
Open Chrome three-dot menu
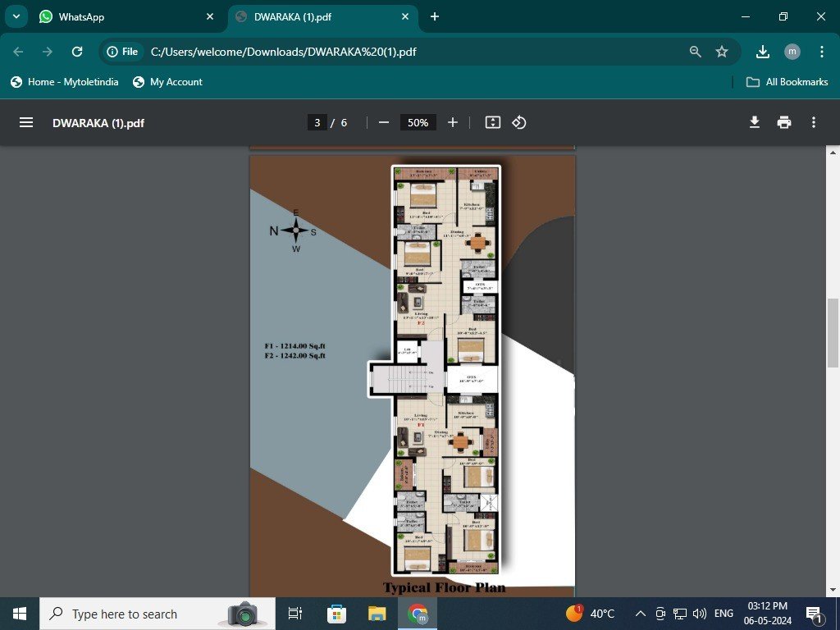click(x=821, y=52)
